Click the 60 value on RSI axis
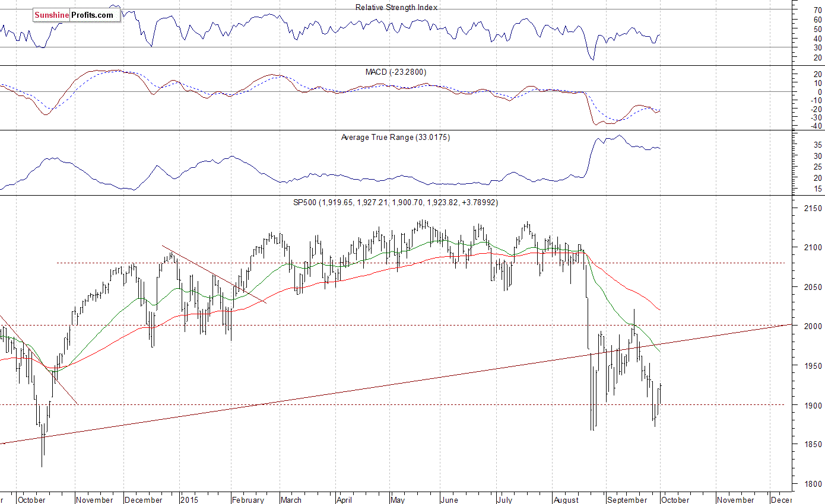Viewport: 825px width, 504px height. pos(817,20)
